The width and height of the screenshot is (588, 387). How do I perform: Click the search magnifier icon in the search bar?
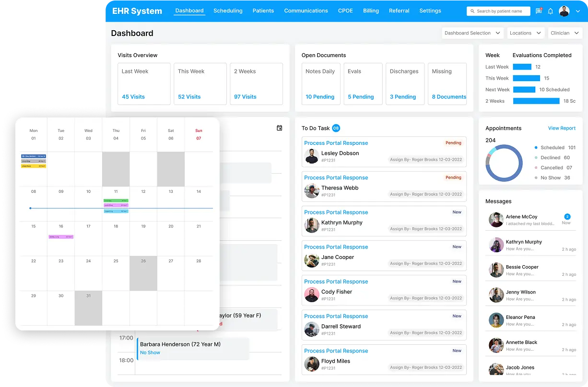(473, 11)
